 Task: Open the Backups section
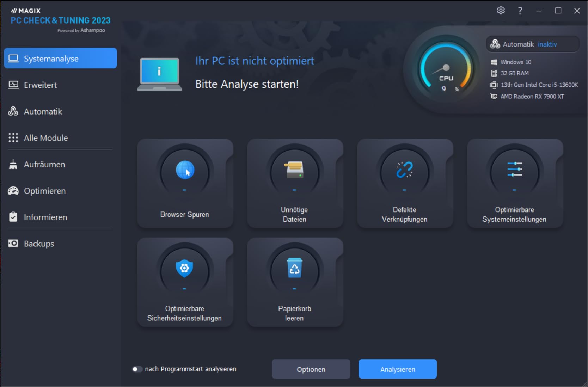[60, 244]
